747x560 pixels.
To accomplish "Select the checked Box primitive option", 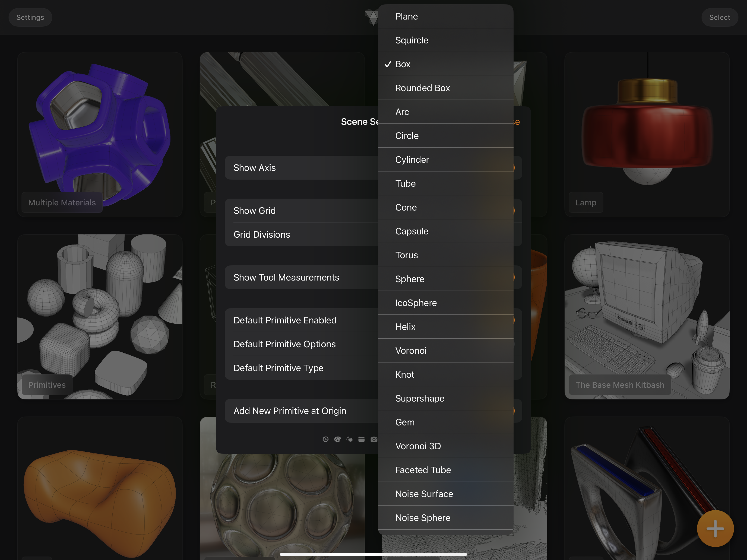I will [446, 64].
